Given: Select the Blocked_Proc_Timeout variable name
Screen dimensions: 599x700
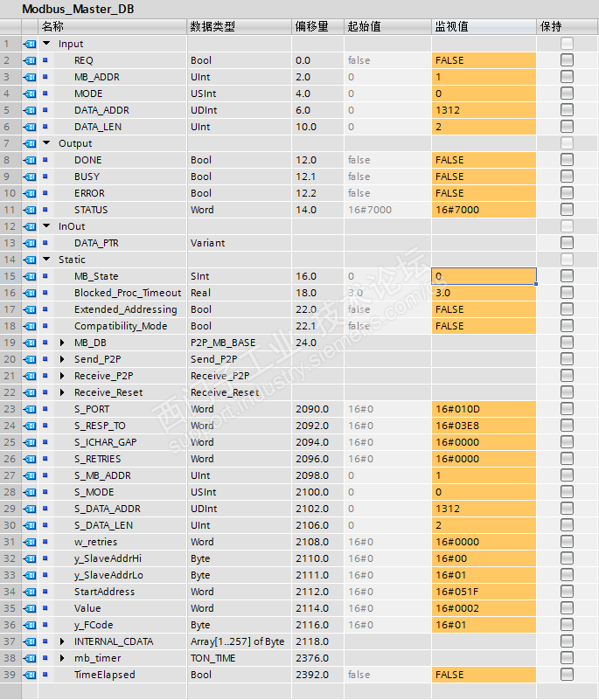Looking at the screenshot, I should coord(128,293).
